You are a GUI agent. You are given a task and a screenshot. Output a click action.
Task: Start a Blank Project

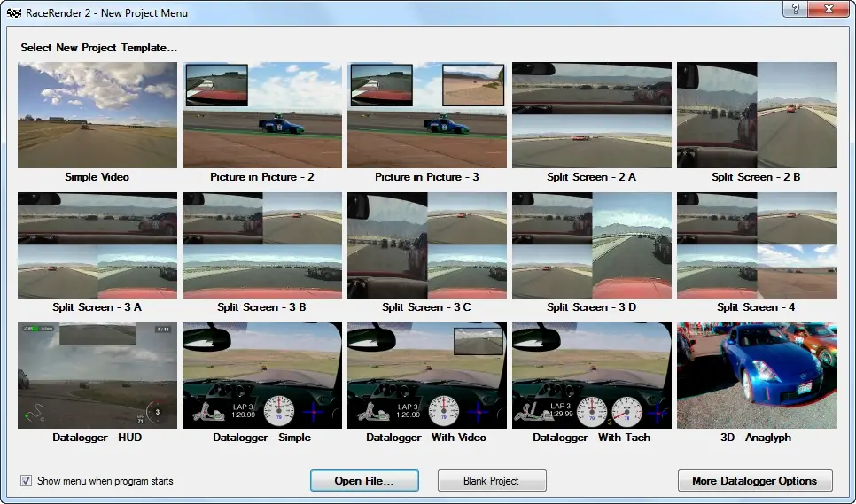pyautogui.click(x=492, y=481)
